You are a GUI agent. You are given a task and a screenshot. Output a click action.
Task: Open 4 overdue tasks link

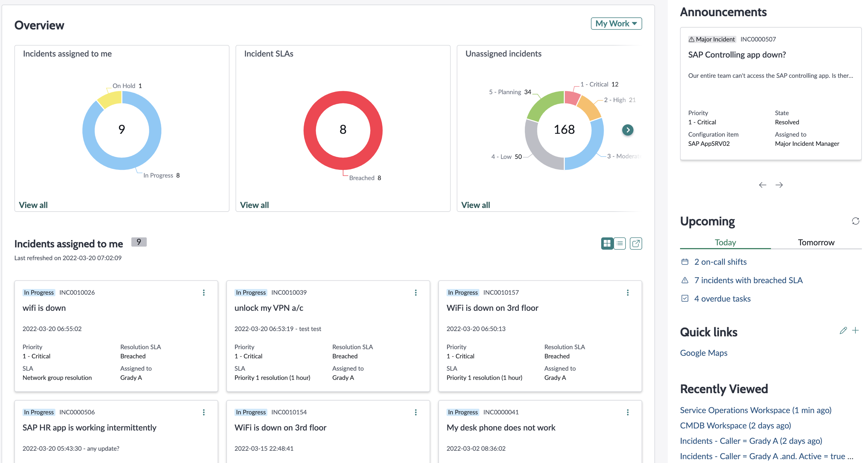[723, 299]
